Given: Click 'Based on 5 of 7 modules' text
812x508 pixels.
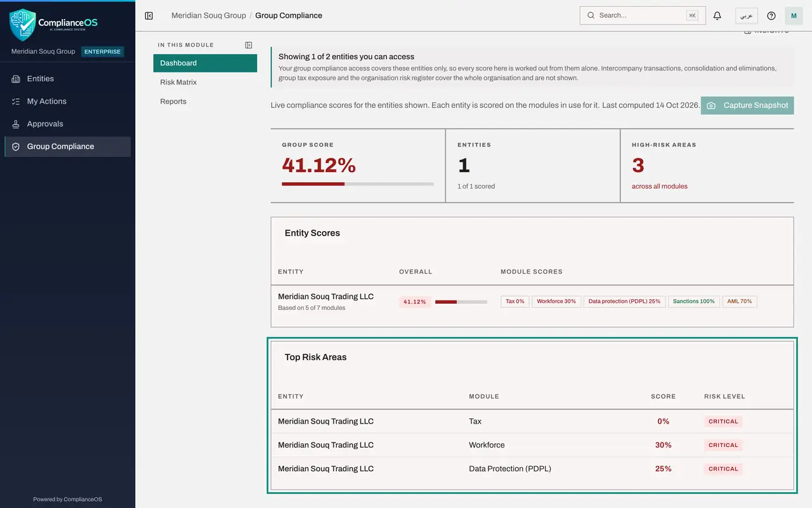Looking at the screenshot, I should click(311, 308).
